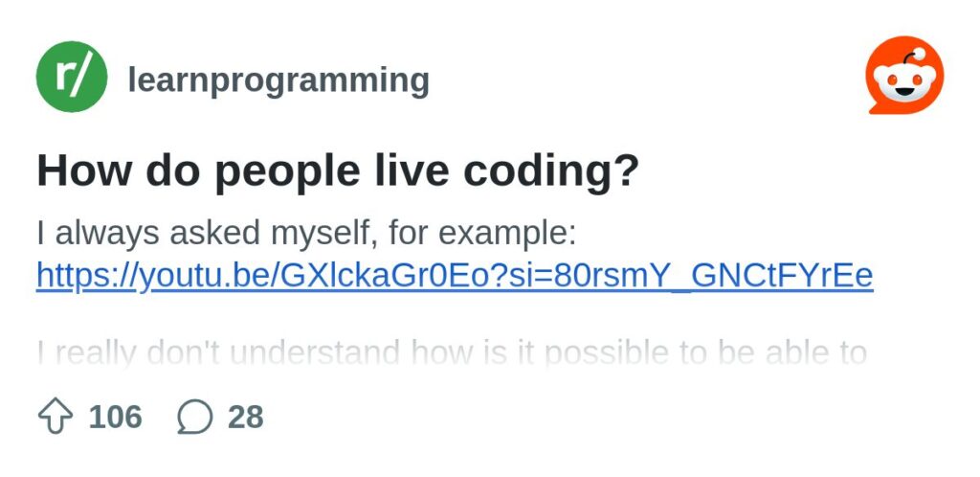Click the 106 upvote count

click(116, 417)
